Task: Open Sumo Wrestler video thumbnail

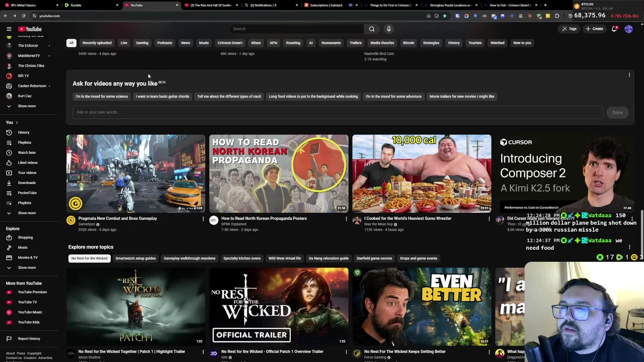Action: 422,173
